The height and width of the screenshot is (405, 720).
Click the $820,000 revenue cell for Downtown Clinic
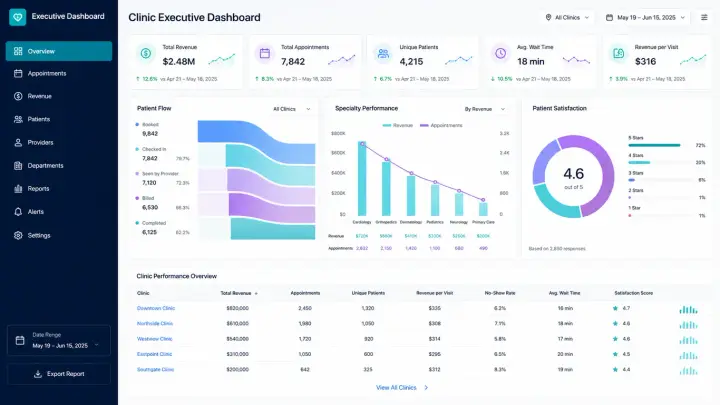point(237,309)
